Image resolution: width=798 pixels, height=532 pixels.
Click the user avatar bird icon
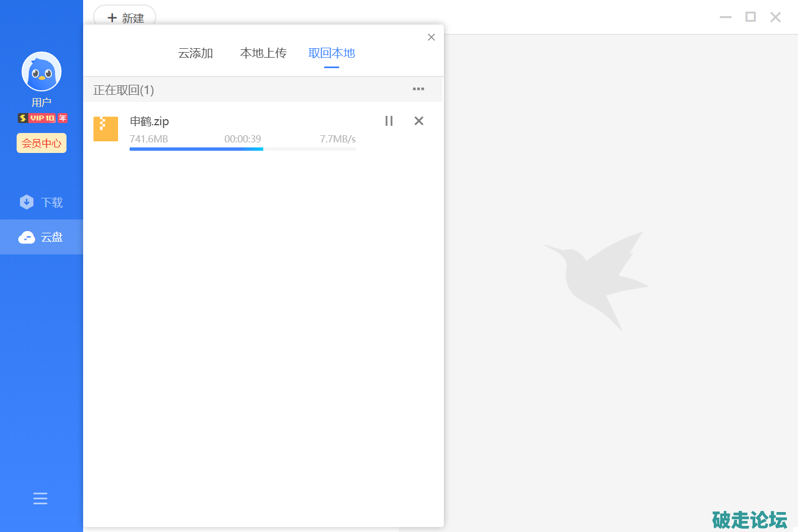42,71
